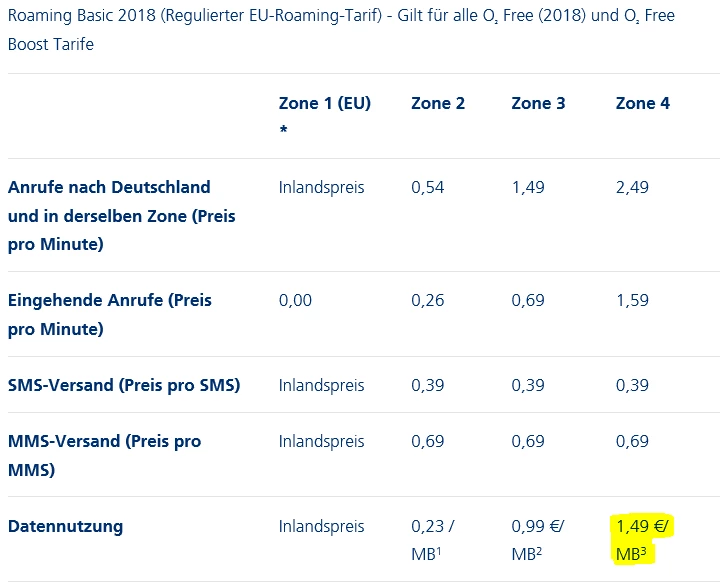Click the 0,54 Zone 2 call price
Viewport: 724px width, 586px height.
[428, 187]
